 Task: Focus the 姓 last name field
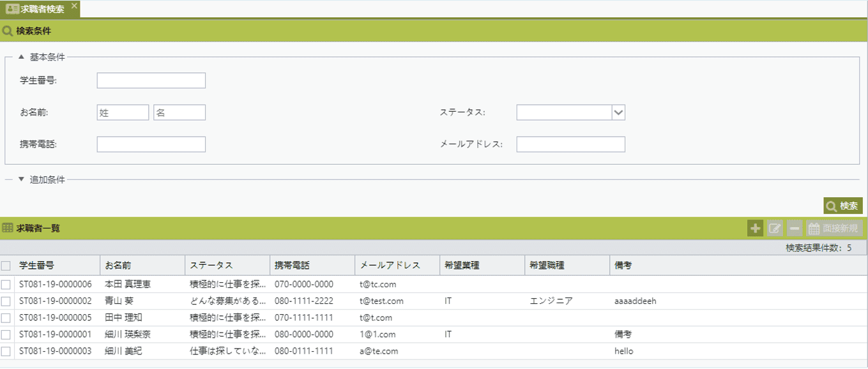click(x=123, y=112)
